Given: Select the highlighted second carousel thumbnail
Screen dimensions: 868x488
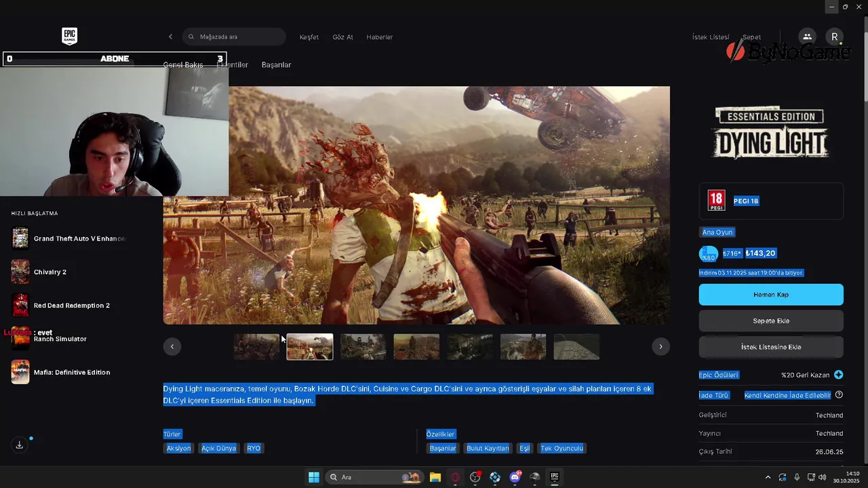Looking at the screenshot, I should click(x=310, y=346).
